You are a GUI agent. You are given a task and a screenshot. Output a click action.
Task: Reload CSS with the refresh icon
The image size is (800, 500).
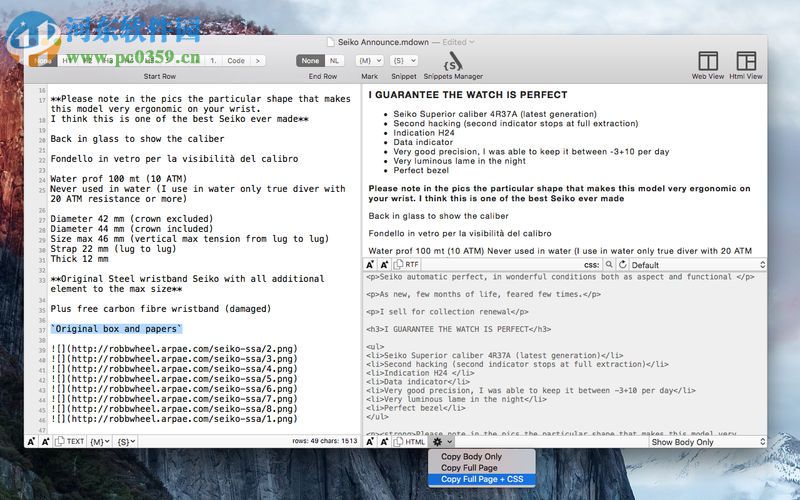click(x=622, y=265)
